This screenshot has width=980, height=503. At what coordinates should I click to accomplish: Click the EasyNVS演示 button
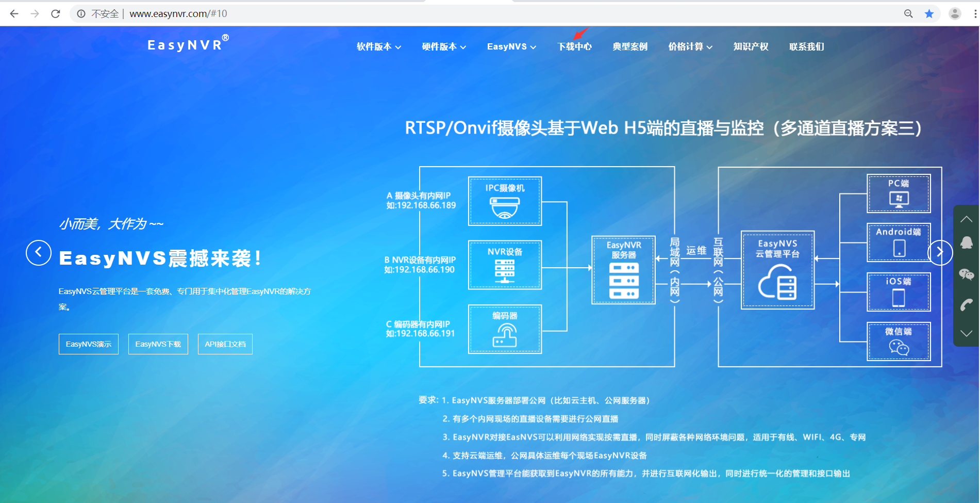(x=89, y=344)
